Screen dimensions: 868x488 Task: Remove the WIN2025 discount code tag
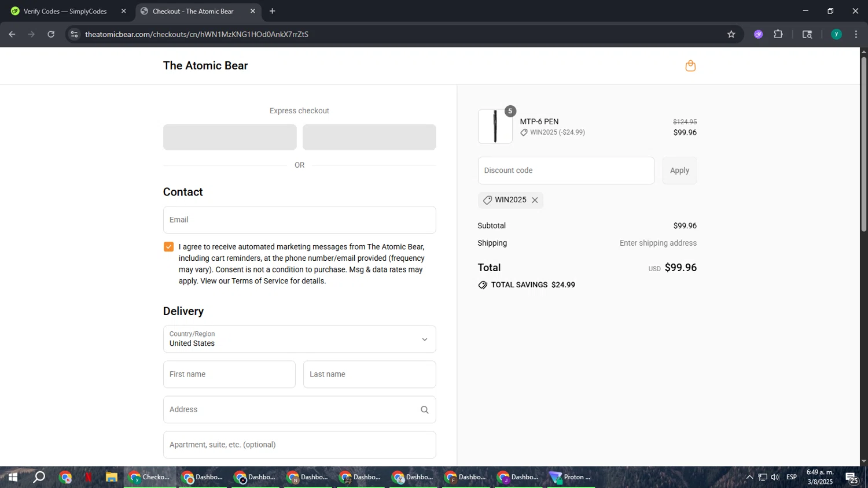point(535,200)
